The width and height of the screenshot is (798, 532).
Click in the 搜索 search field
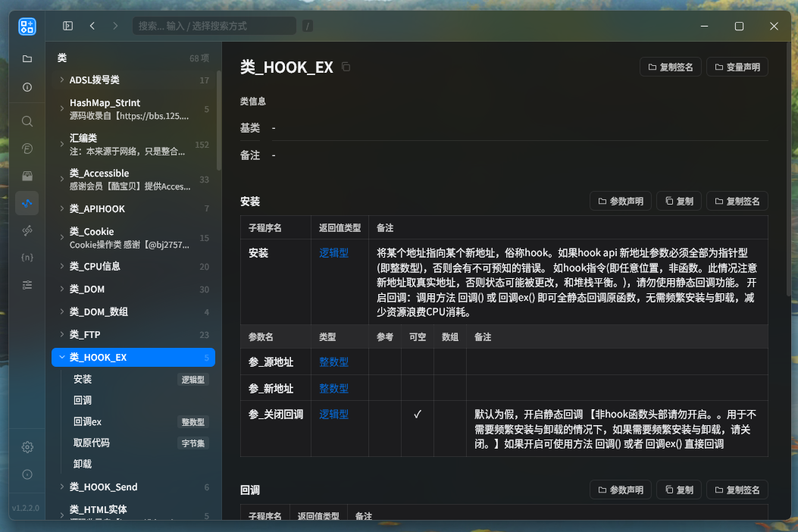tap(214, 26)
